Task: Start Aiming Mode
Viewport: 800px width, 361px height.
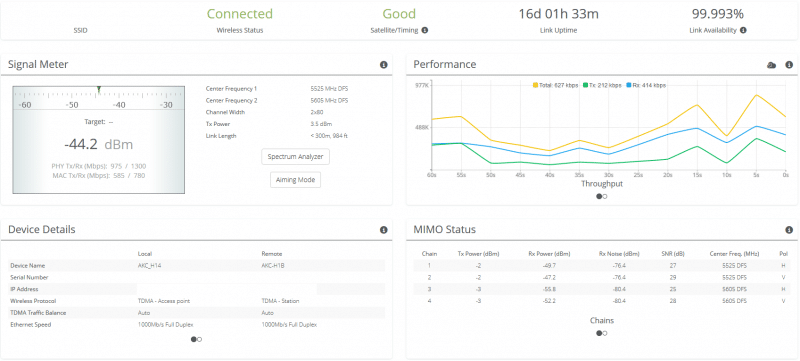Action: tap(295, 180)
